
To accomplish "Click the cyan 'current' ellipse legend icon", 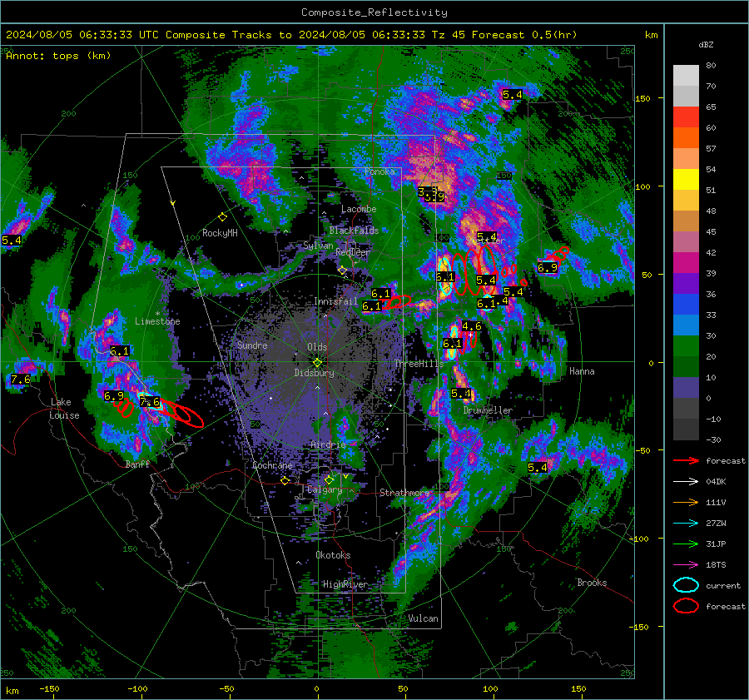I will pyautogui.click(x=686, y=585).
